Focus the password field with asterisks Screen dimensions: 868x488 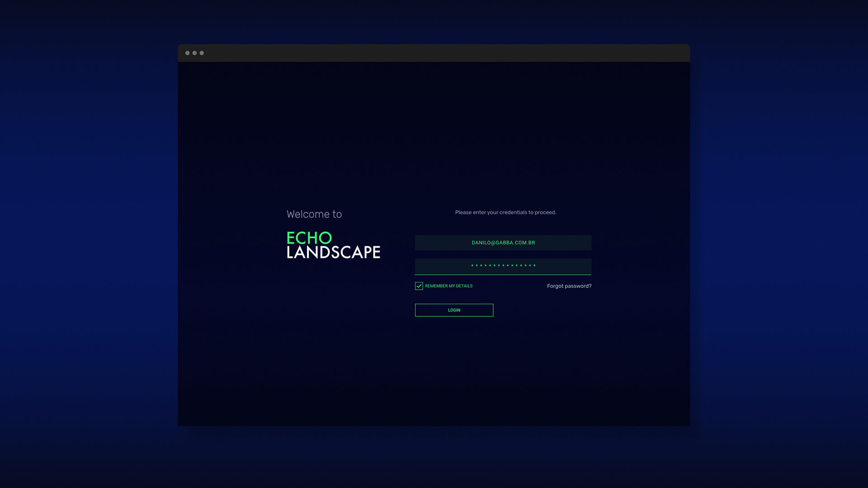[x=503, y=266]
